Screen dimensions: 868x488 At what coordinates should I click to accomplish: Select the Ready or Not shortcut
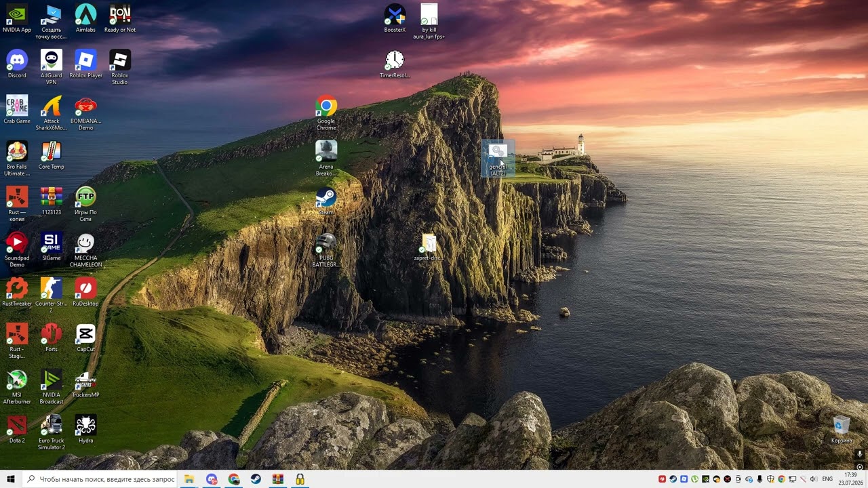[x=120, y=18]
